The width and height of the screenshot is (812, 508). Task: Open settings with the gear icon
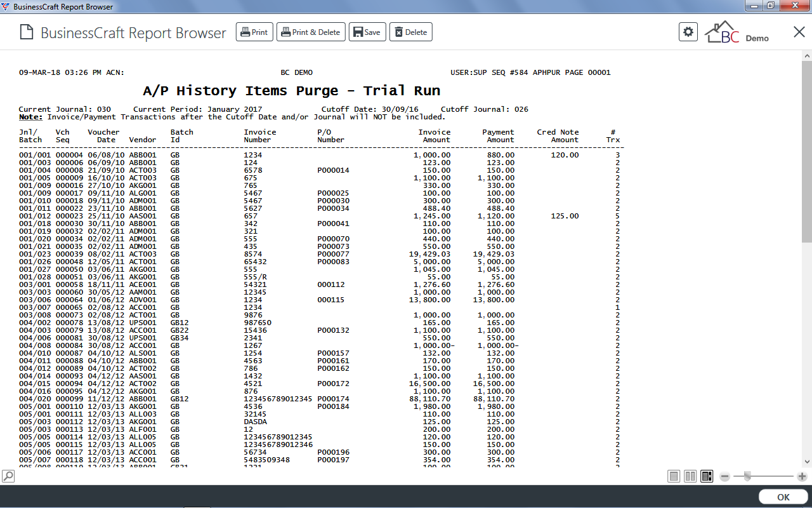[x=688, y=32]
